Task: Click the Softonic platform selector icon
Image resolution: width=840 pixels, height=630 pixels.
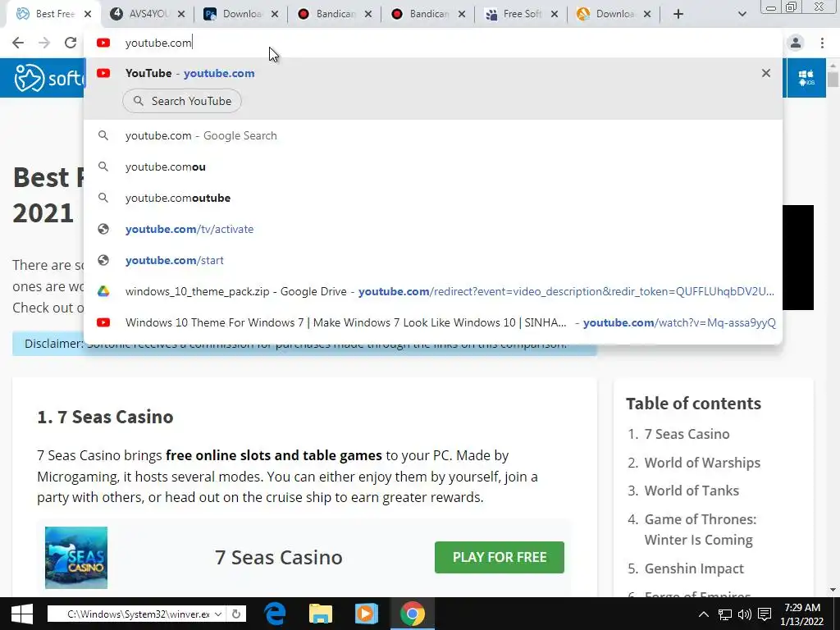Action: pyautogui.click(x=806, y=78)
